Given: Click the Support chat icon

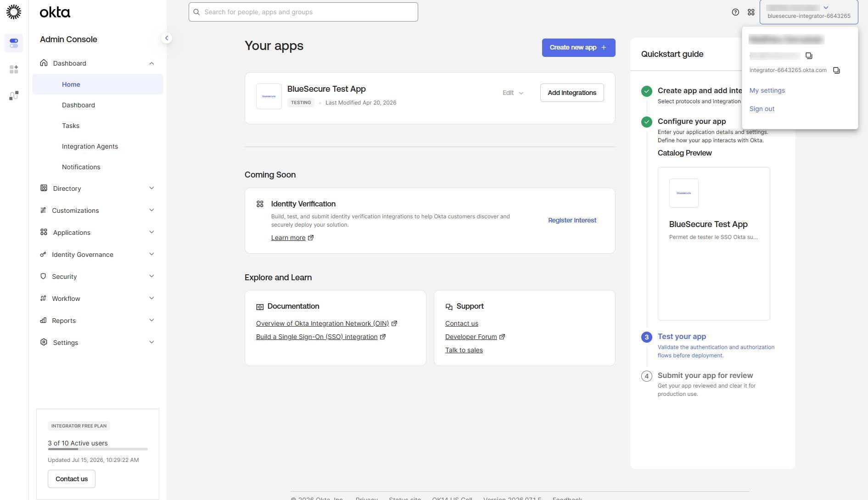Looking at the screenshot, I should click(x=449, y=307).
